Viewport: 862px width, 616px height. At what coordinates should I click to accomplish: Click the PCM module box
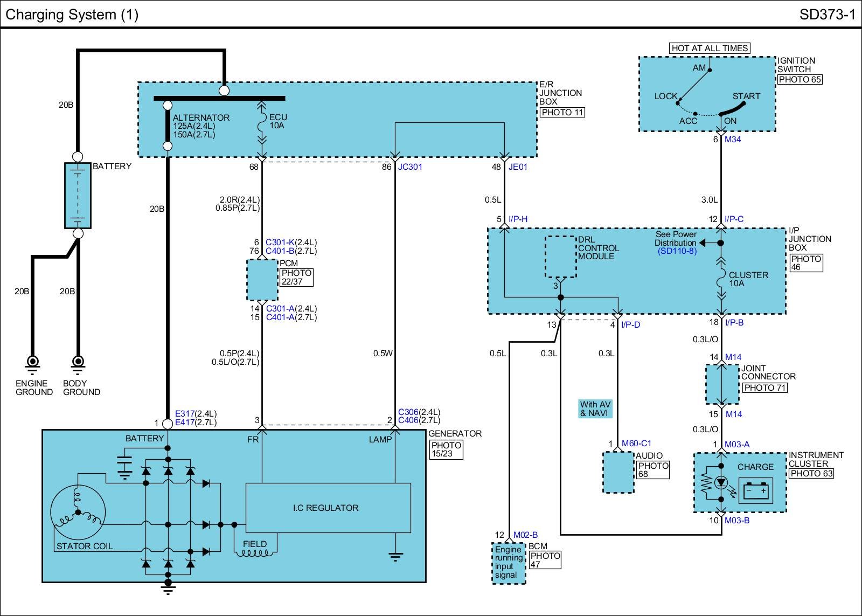(x=262, y=280)
